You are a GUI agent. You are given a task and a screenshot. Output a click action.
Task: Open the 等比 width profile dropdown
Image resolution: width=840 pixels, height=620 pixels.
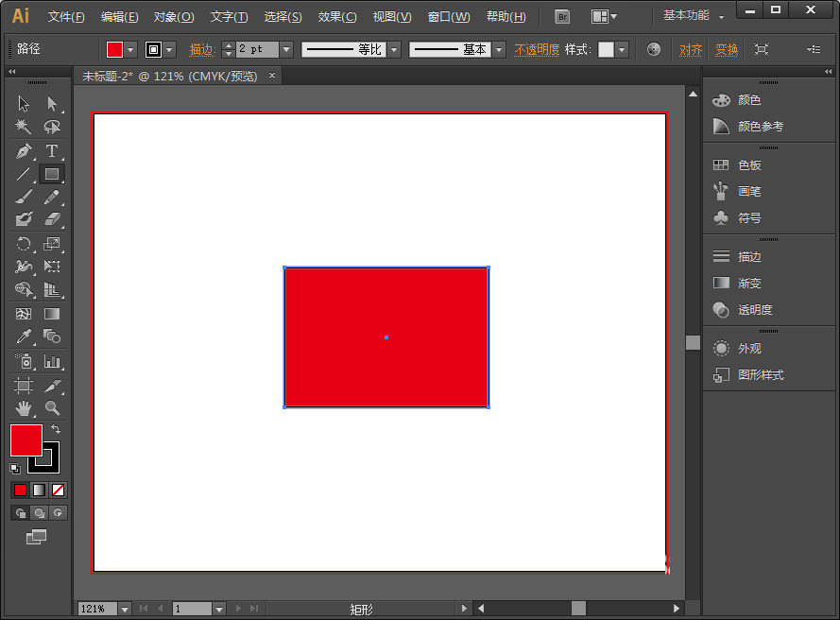click(394, 50)
